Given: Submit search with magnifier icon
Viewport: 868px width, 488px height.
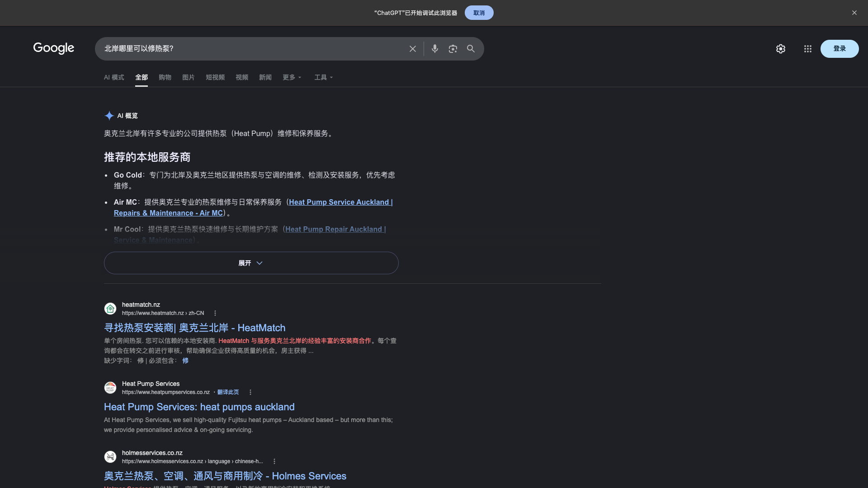Looking at the screenshot, I should [x=471, y=49].
